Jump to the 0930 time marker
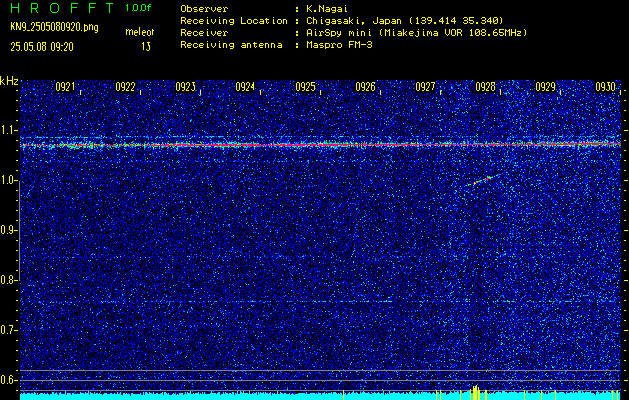Image resolution: width=629 pixels, height=400 pixels. point(605,87)
